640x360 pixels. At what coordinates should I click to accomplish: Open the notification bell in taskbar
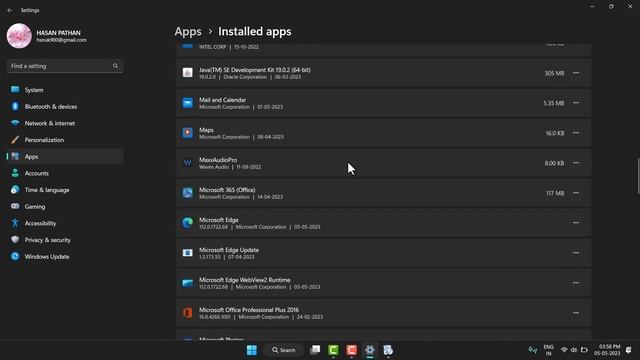(629, 350)
